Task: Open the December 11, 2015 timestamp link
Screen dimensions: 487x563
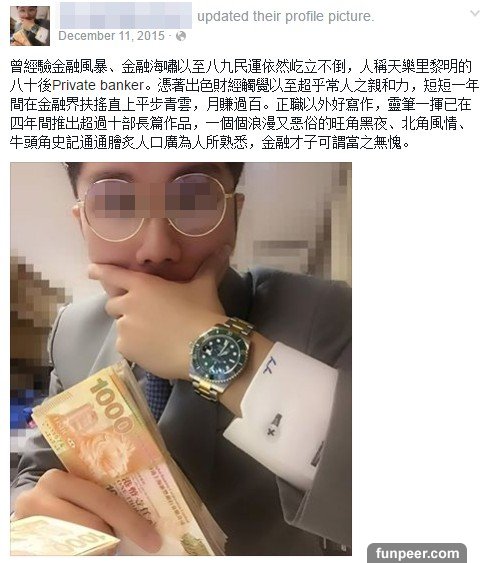Action: [x=111, y=36]
